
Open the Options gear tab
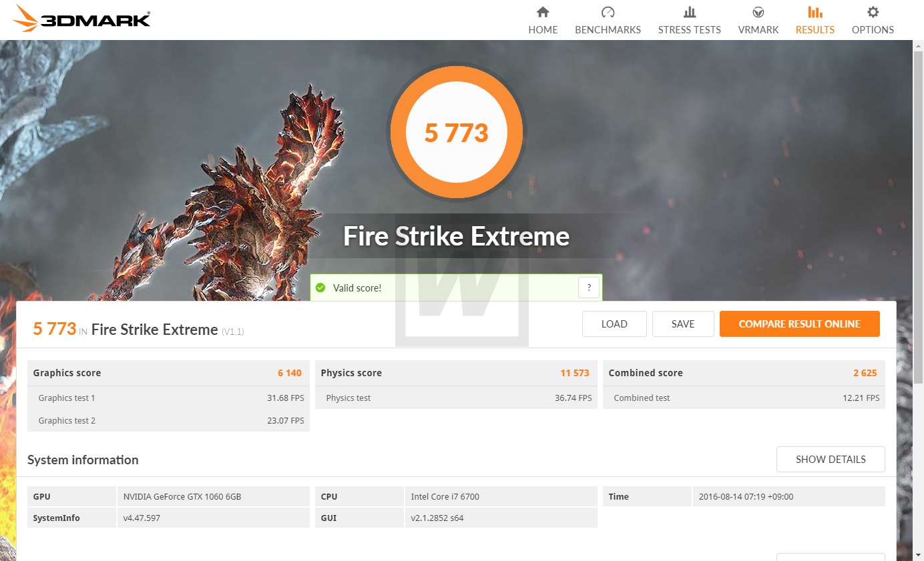coord(873,21)
